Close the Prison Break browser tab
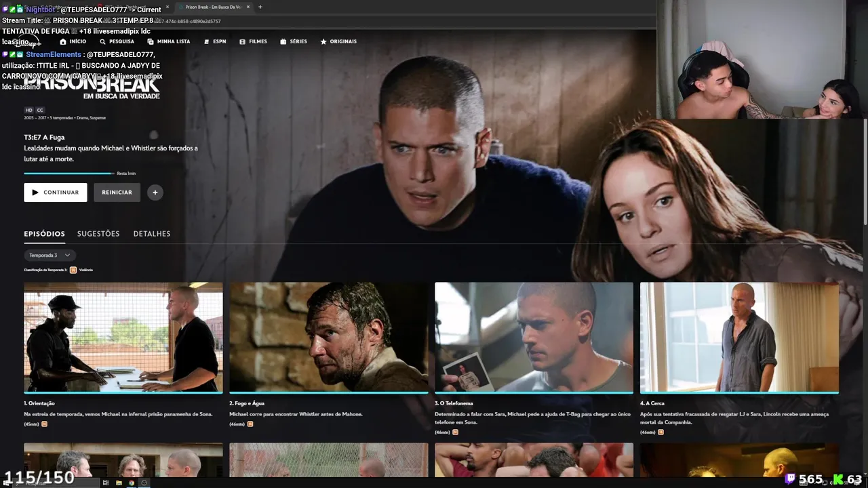The image size is (868, 488). (x=248, y=7)
